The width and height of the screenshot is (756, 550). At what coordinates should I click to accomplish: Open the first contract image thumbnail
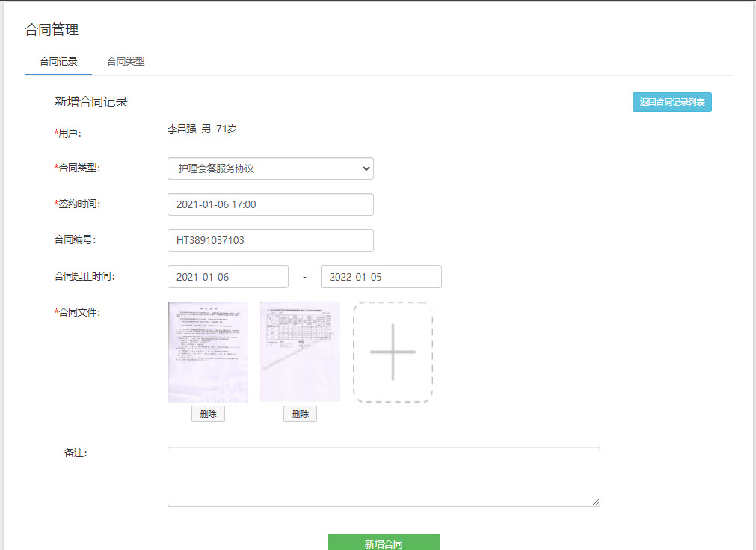208,351
